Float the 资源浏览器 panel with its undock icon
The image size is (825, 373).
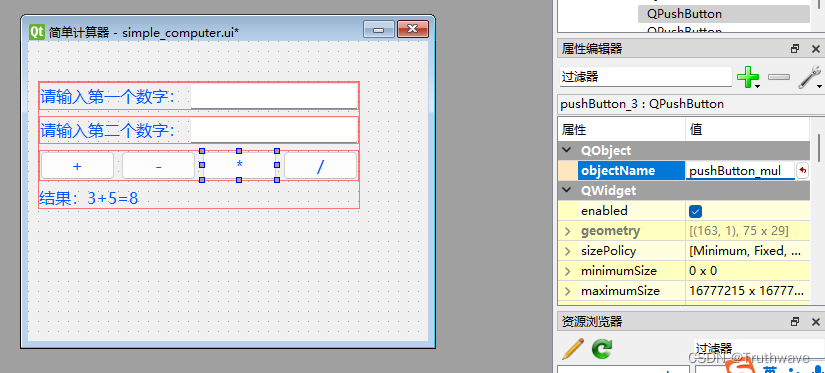point(795,321)
